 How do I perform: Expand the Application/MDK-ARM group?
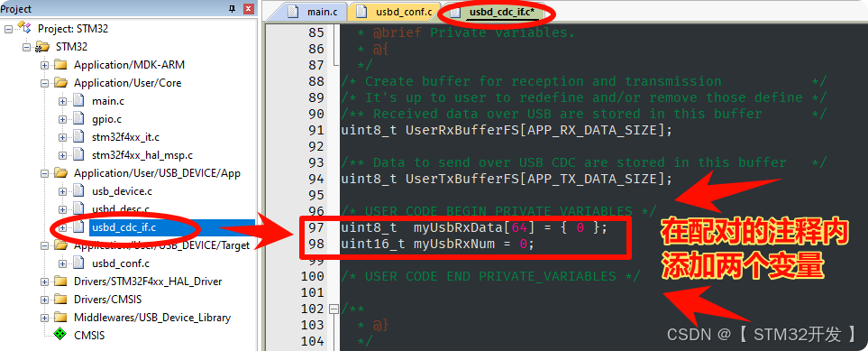pos(44,65)
